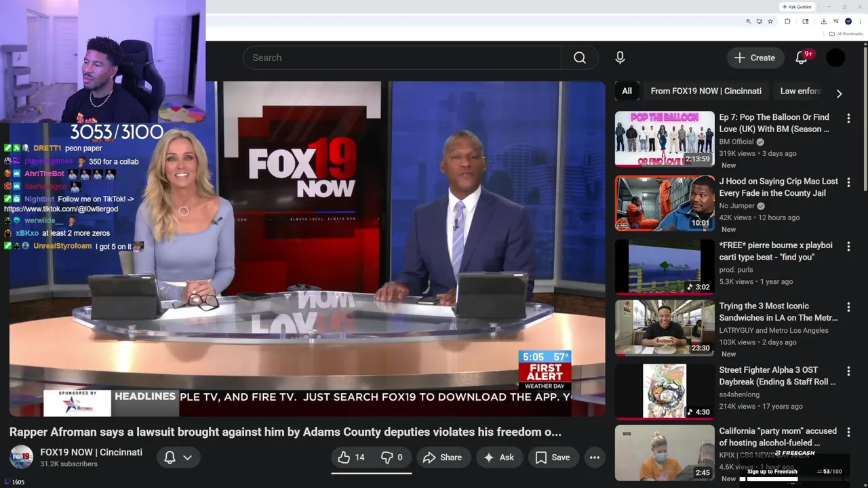Open Chrome three-dot menu
The image size is (868, 488).
[860, 21]
